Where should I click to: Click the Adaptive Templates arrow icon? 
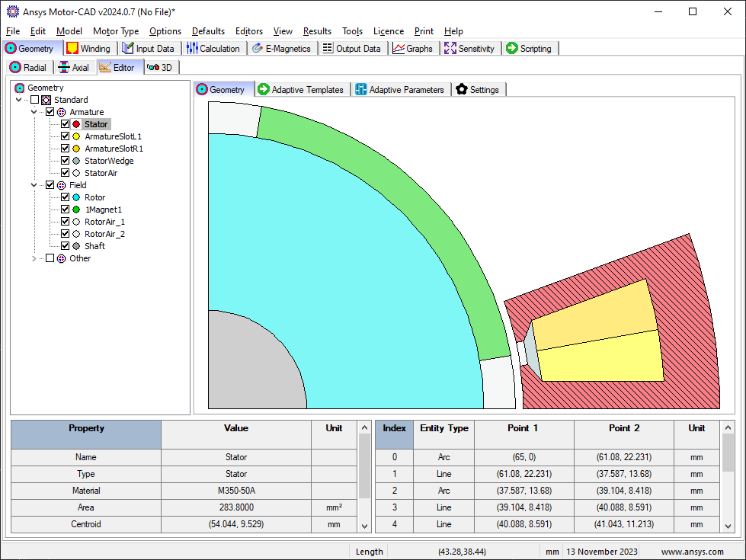[263, 89]
